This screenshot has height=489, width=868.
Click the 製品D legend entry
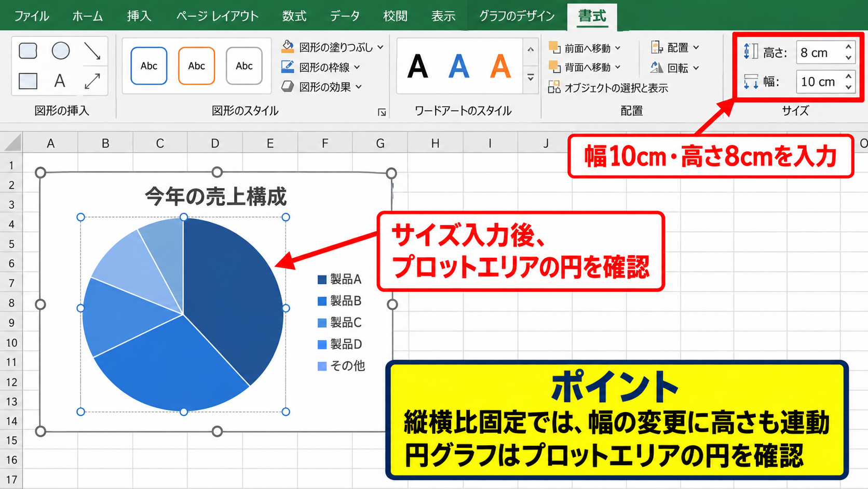340,345
